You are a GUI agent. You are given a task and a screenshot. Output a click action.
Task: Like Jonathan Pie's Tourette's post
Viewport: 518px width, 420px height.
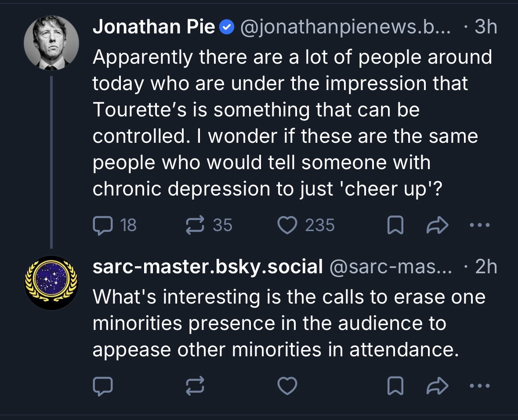[x=288, y=225]
